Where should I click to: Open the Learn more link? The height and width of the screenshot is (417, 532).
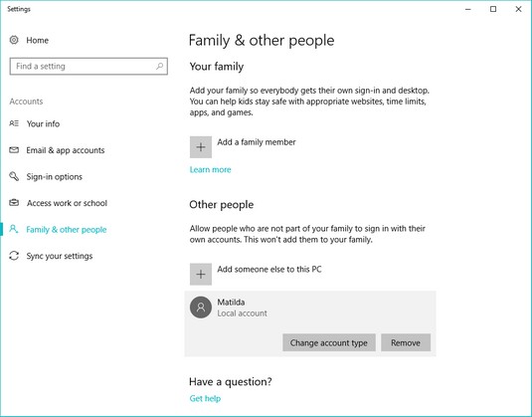coord(210,169)
